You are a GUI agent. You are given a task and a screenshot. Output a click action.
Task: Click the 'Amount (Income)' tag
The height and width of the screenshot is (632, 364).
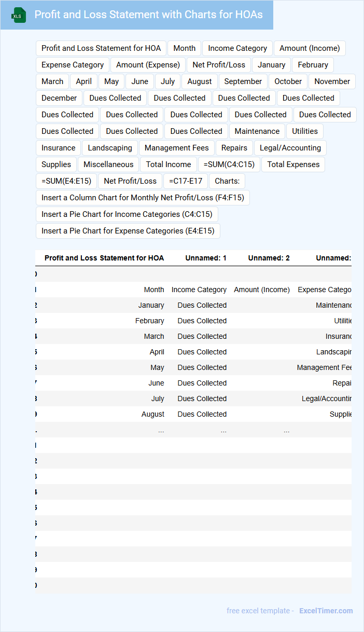click(310, 48)
